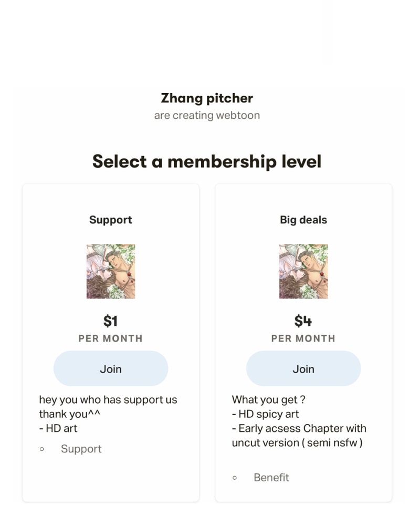The image size is (420, 526).
Task: Select the Support tier title
Action: pyautogui.click(x=111, y=220)
